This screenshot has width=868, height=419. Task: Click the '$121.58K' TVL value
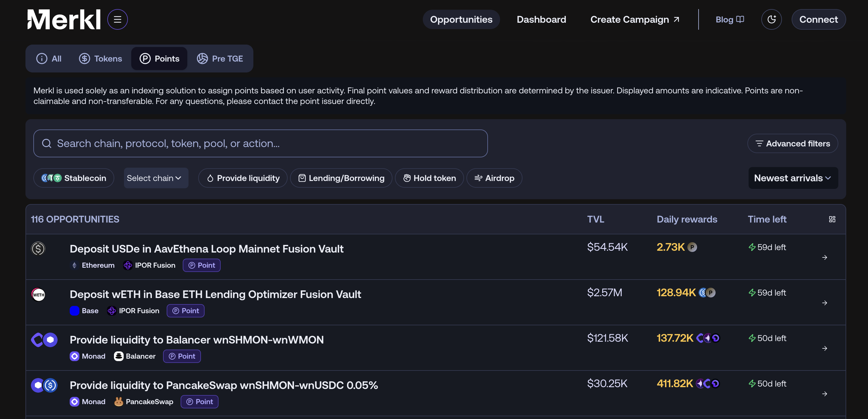click(608, 338)
